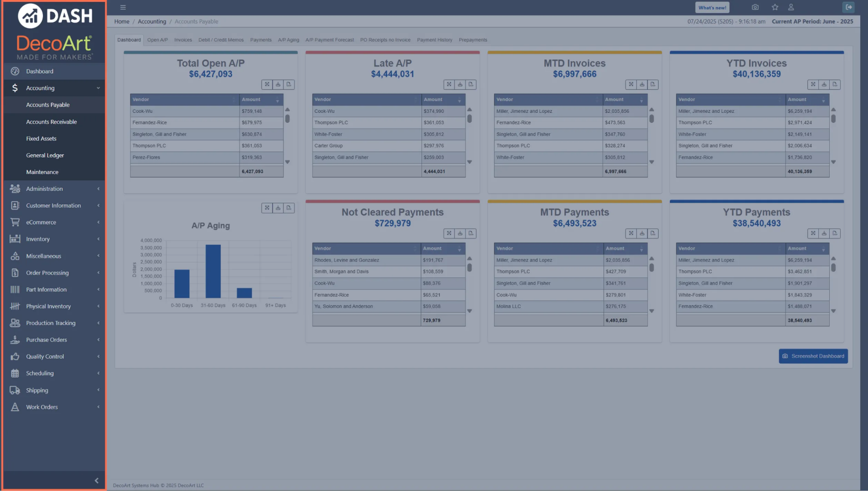868x491 pixels.
Task: Expand the A/P Aging chart fullscreen
Action: 267,208
